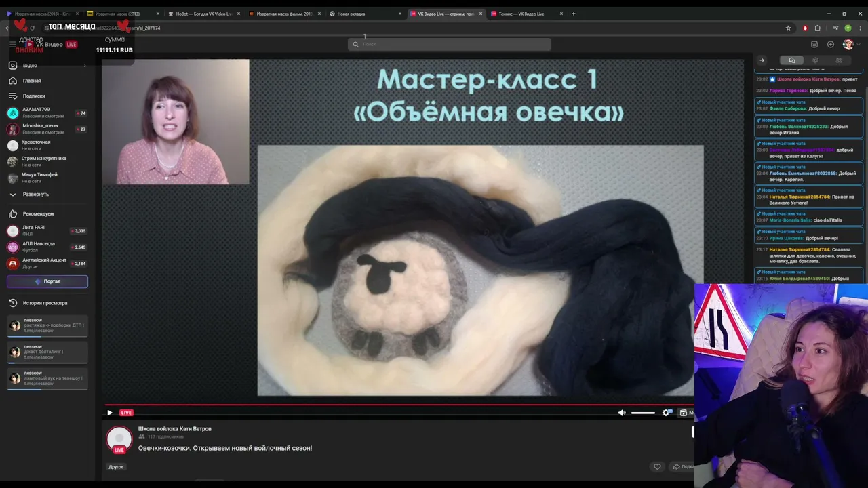Open the Рекомендуем recommendations section
Screen dimensions: 868x488
point(47,214)
